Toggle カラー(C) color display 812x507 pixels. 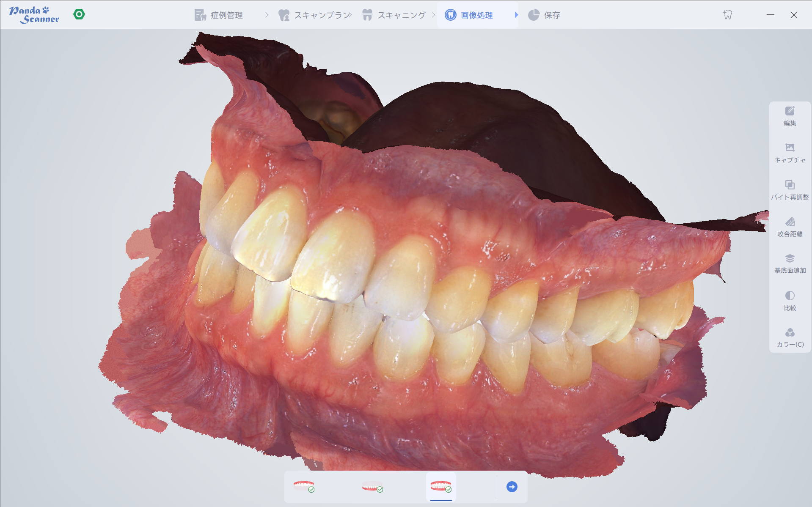click(x=790, y=337)
